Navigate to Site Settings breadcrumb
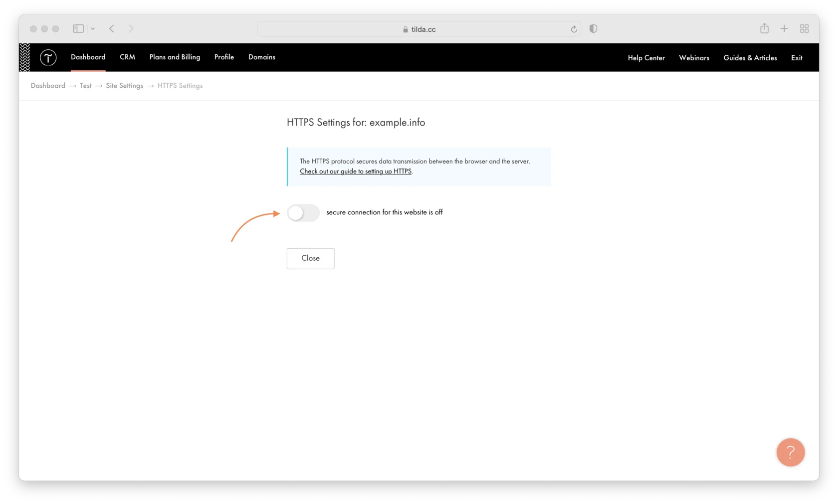838x504 pixels. pos(124,86)
